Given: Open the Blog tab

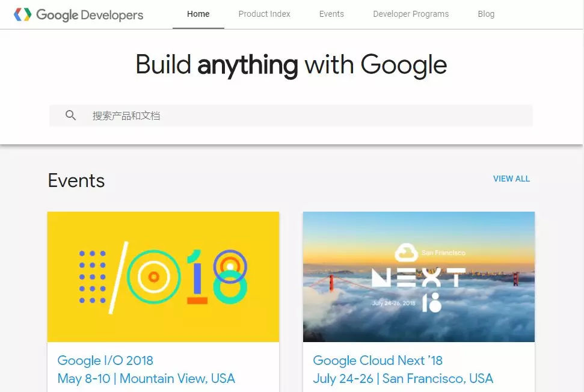Looking at the screenshot, I should click(x=486, y=14).
